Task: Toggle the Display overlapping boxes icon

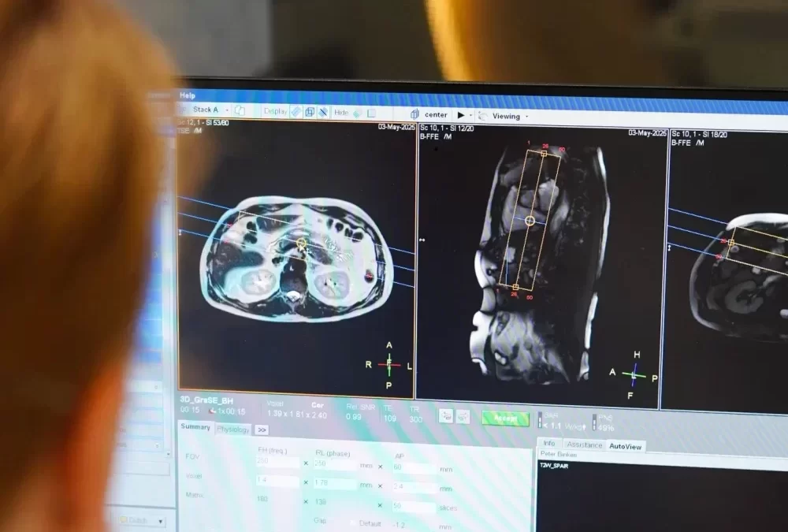Action: [310, 112]
